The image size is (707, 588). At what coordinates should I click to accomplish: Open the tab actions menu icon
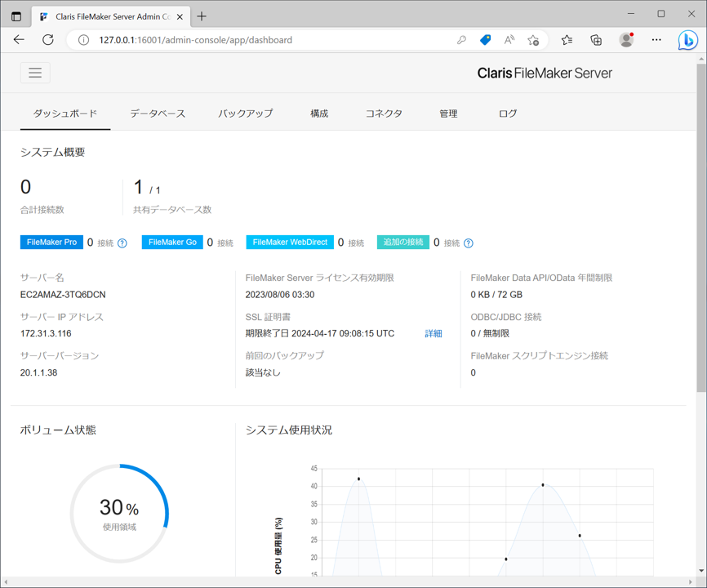click(16, 16)
